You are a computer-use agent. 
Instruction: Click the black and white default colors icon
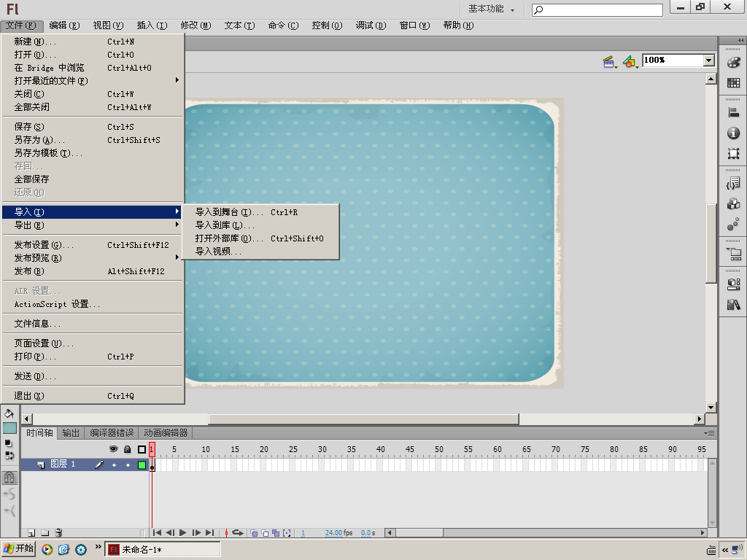coord(8,443)
